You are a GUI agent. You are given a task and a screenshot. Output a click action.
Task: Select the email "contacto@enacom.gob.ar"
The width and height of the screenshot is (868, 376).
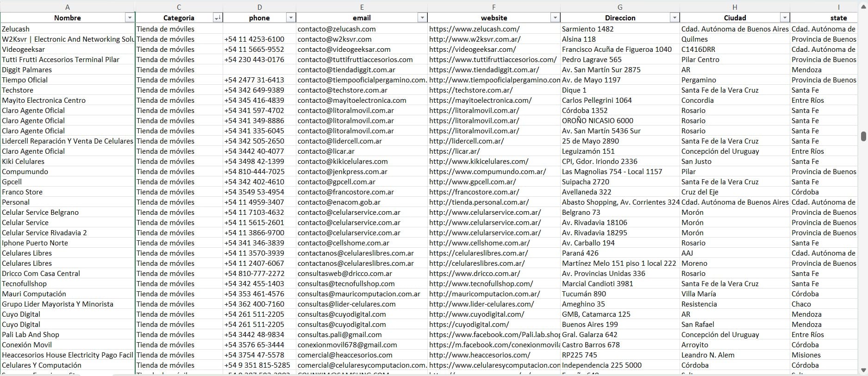[x=362, y=202]
